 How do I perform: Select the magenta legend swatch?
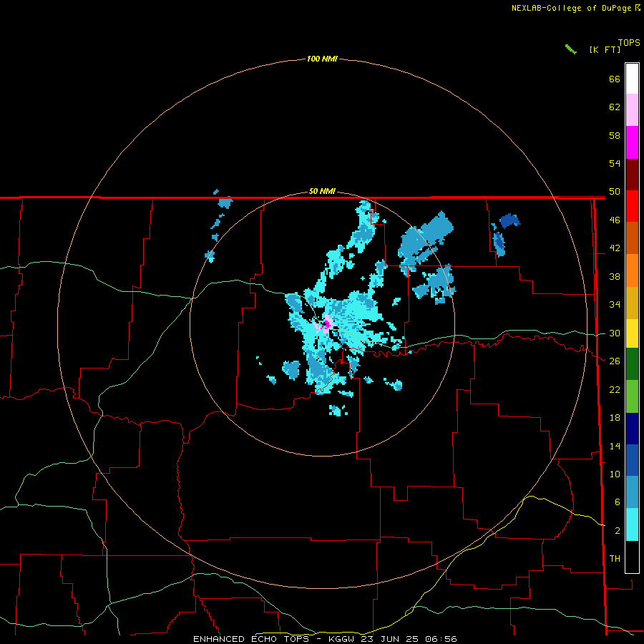(x=632, y=142)
